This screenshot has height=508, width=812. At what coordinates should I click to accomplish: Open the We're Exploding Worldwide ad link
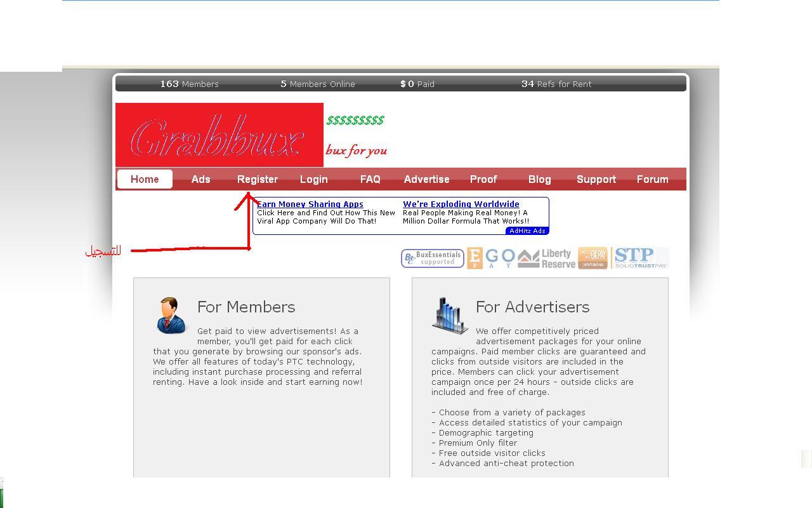[x=461, y=204]
